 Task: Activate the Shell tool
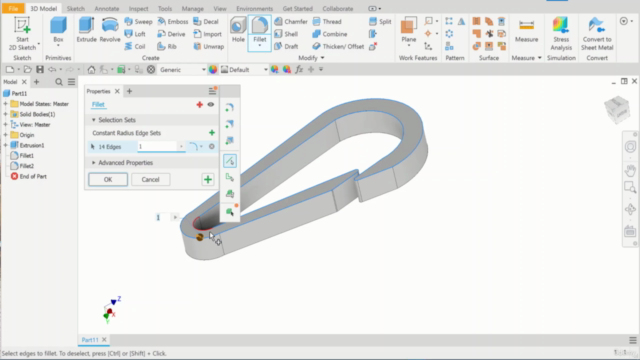click(x=286, y=34)
